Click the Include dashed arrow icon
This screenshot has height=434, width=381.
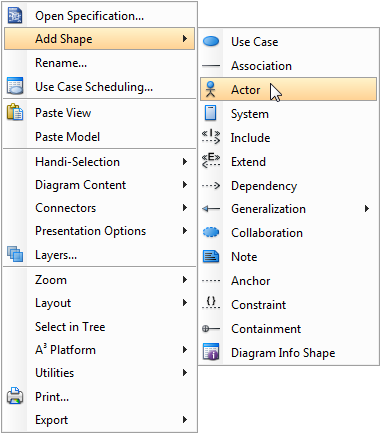211,137
